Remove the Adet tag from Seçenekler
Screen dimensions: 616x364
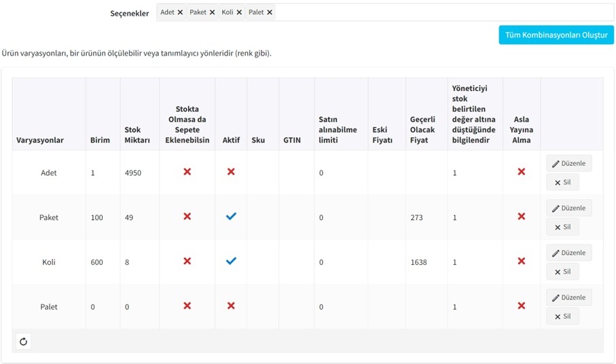click(x=180, y=13)
